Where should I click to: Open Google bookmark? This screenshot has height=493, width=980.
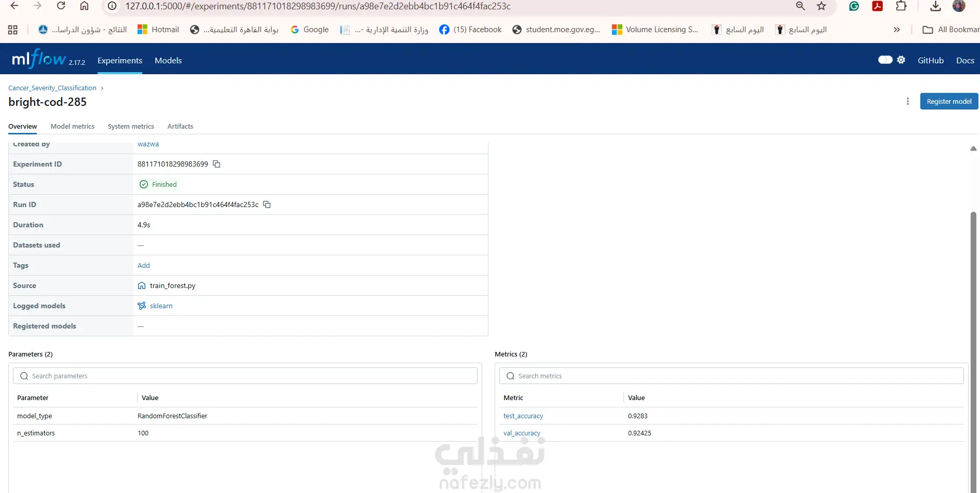click(x=309, y=30)
